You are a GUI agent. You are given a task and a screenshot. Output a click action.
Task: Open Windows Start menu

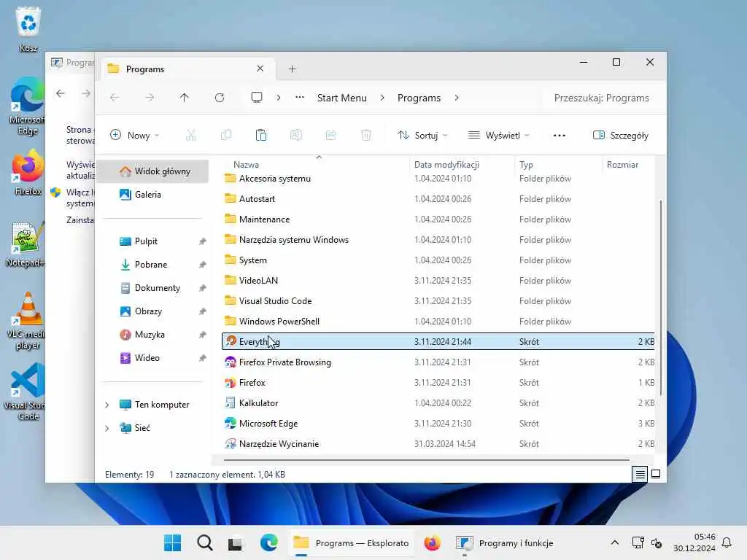(x=172, y=542)
